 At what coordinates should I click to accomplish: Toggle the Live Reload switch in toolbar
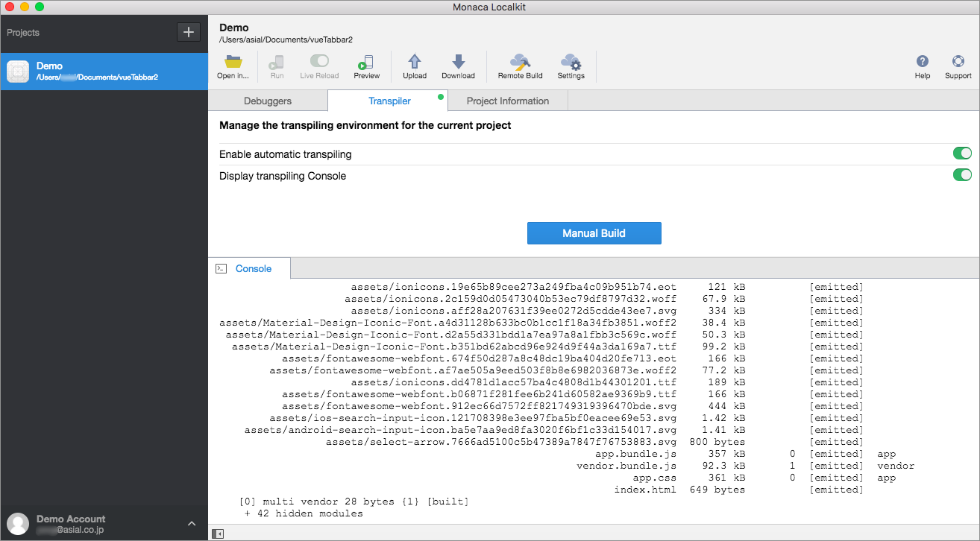pos(319,61)
